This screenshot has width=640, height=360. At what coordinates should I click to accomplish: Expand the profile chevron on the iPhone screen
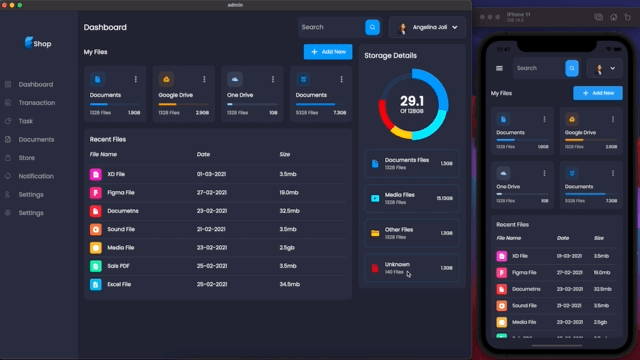(x=612, y=69)
